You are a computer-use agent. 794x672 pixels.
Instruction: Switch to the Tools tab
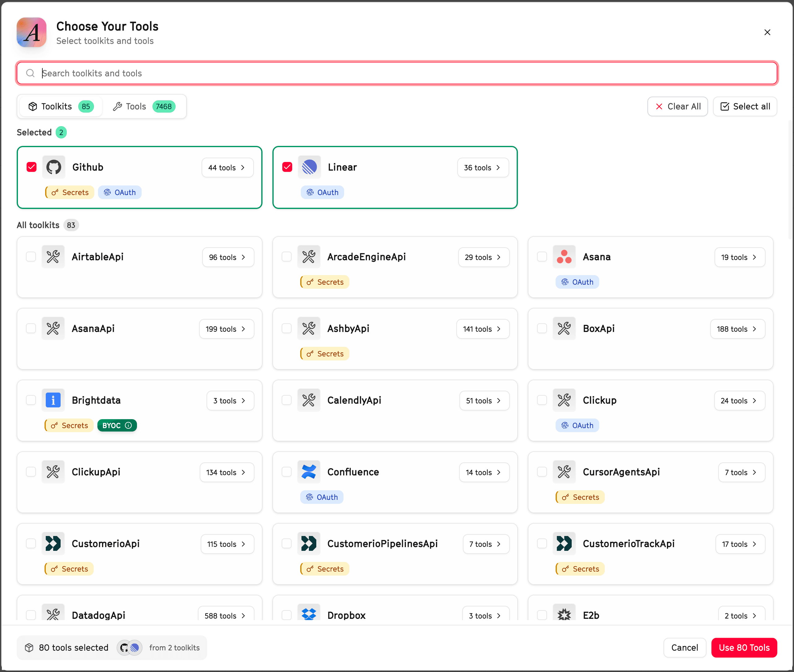click(x=144, y=106)
